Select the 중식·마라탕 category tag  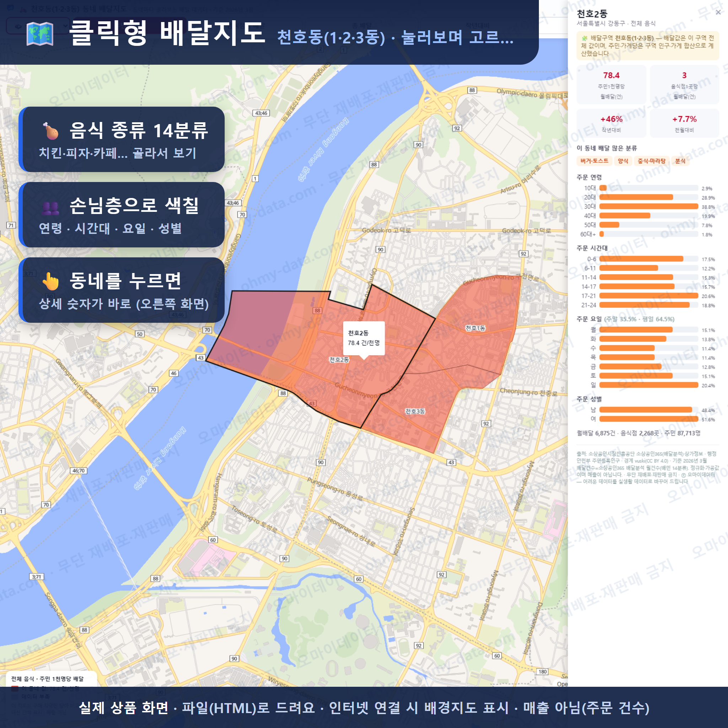click(652, 161)
